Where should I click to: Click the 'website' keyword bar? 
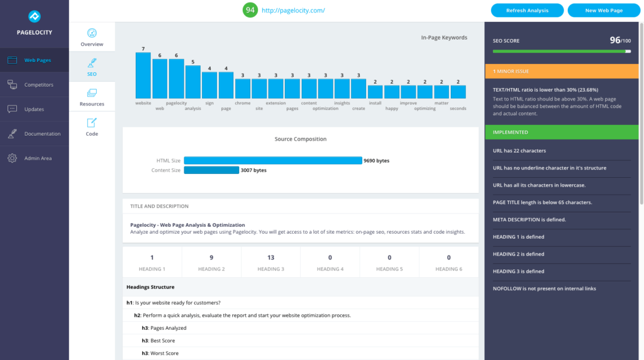[143, 75]
